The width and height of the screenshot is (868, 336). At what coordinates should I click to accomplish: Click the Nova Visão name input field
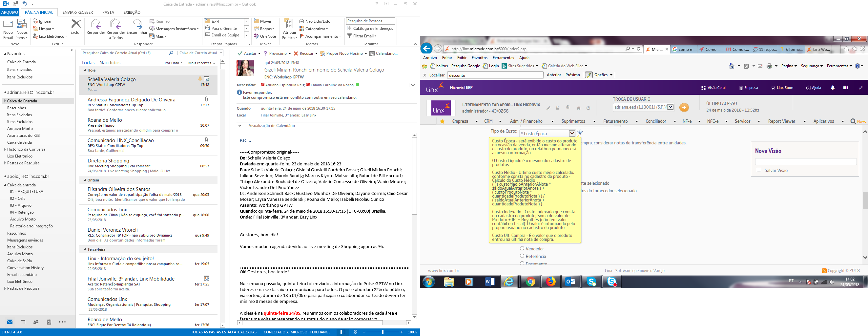[x=806, y=162]
